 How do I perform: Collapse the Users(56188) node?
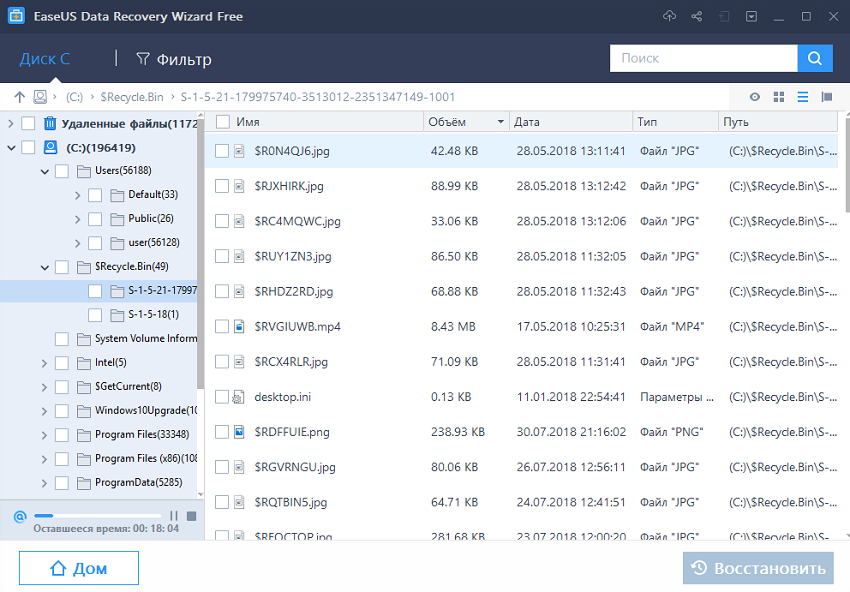(x=44, y=172)
